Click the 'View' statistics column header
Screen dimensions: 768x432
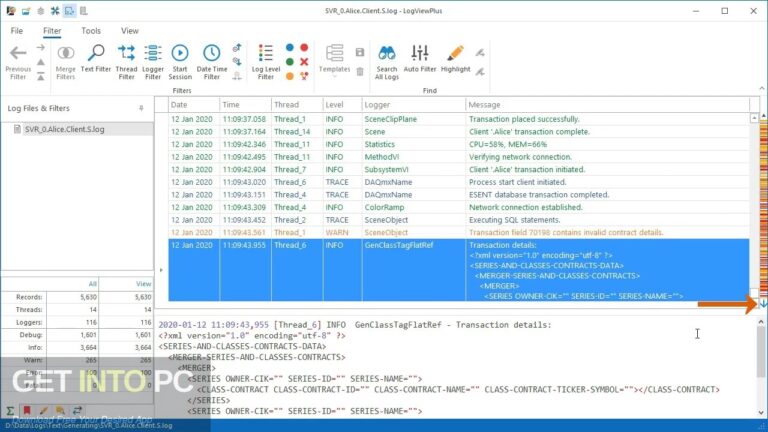click(144, 284)
